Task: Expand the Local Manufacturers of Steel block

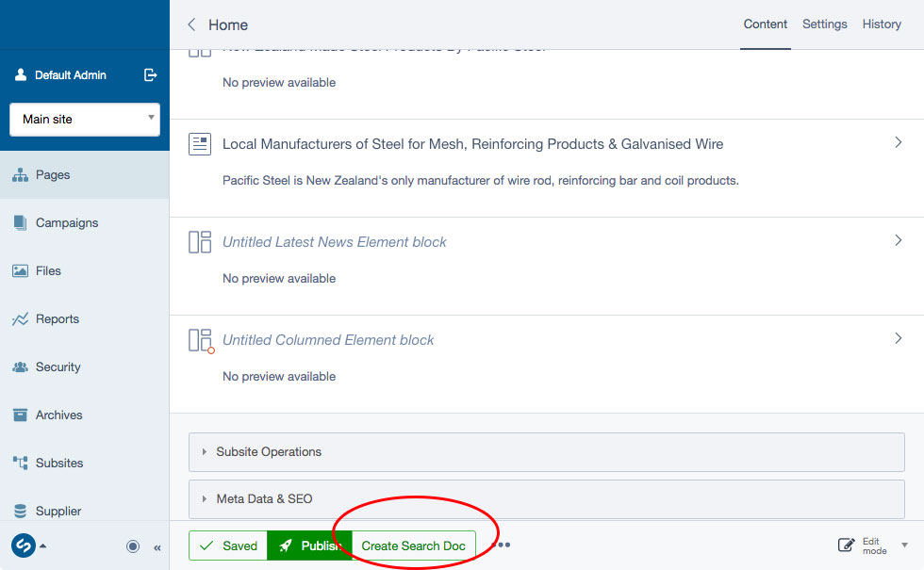Action: point(898,142)
